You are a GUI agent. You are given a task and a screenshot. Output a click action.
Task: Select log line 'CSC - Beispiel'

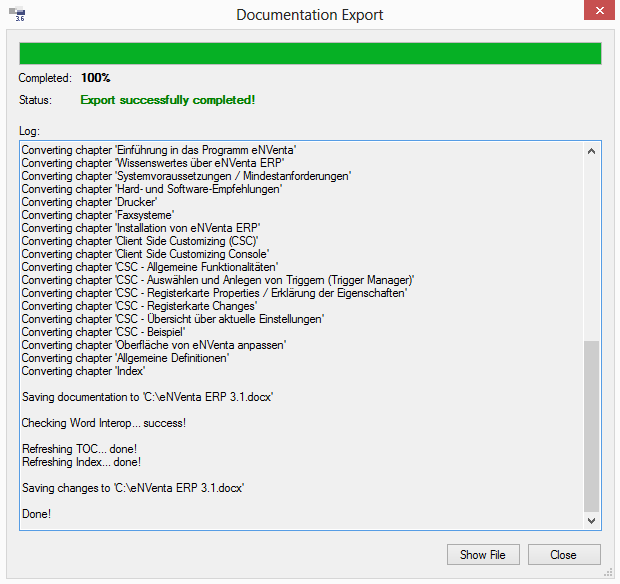coord(103,333)
